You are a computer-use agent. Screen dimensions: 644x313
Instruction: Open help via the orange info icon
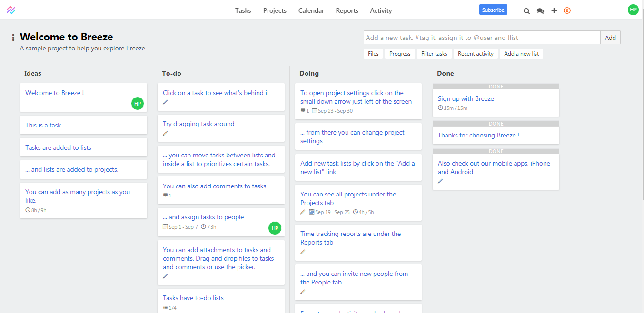(567, 10)
